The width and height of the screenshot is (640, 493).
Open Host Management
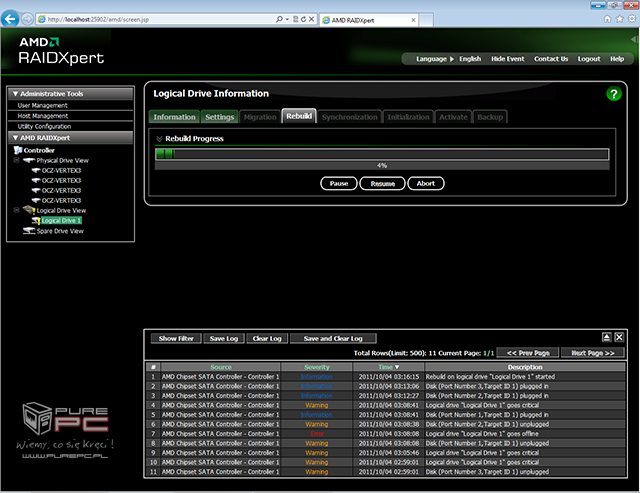(x=43, y=116)
